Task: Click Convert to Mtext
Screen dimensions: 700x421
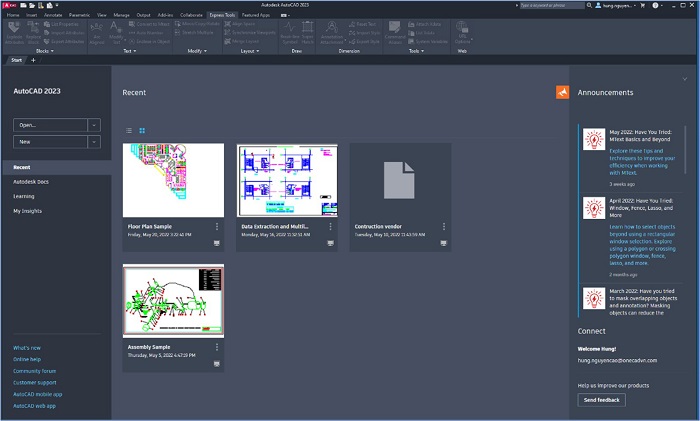Action: 149,24
